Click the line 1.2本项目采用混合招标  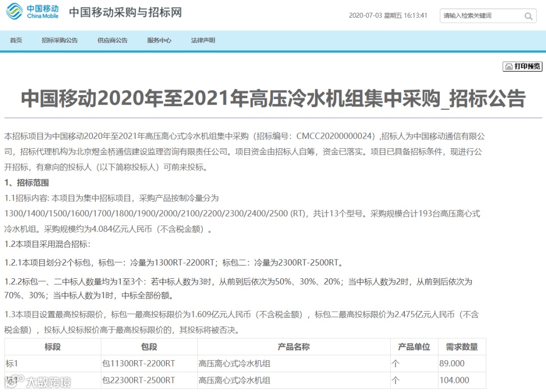(48, 244)
